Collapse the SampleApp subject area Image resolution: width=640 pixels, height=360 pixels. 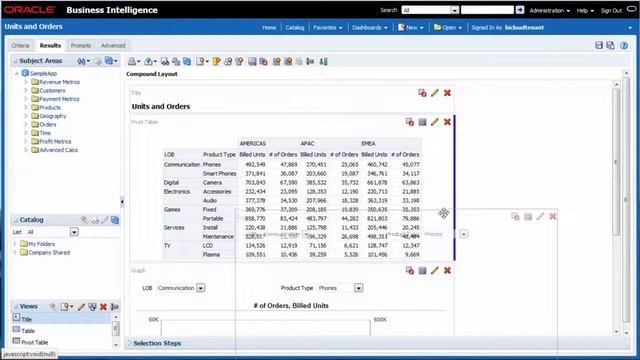click(17, 73)
